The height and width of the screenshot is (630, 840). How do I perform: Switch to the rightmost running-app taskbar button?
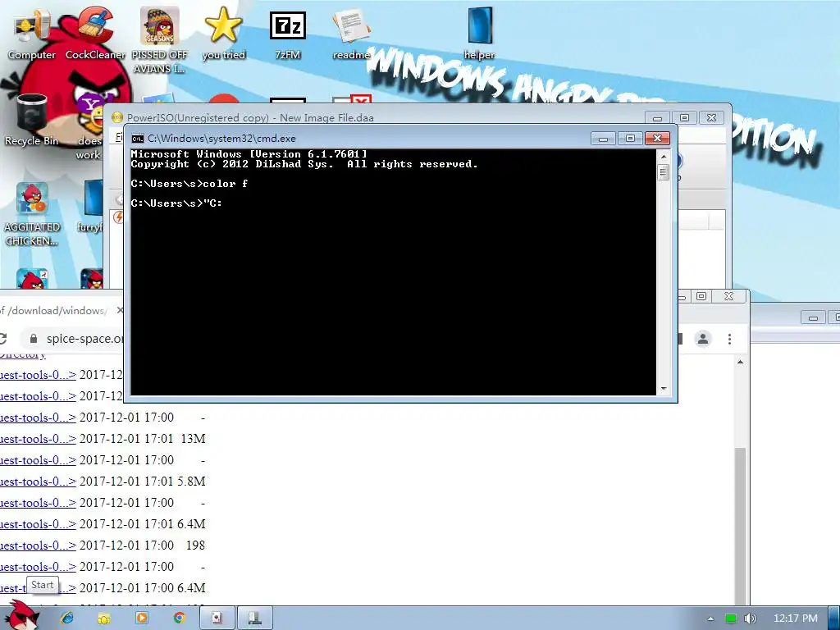click(x=255, y=619)
